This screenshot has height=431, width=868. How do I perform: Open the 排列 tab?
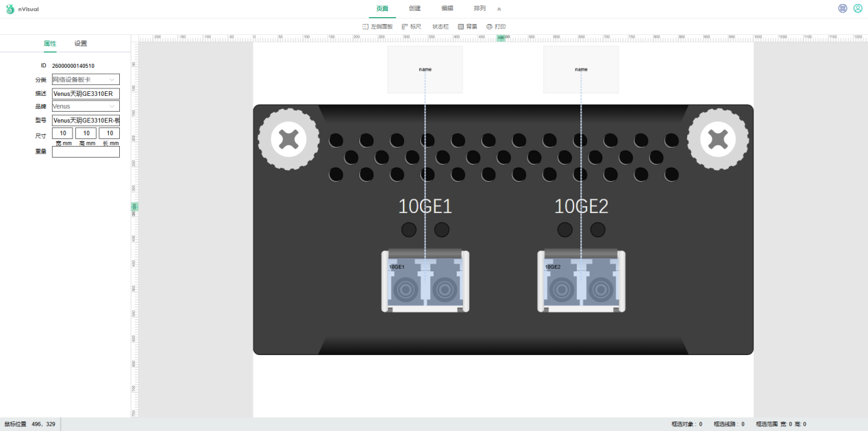point(480,9)
